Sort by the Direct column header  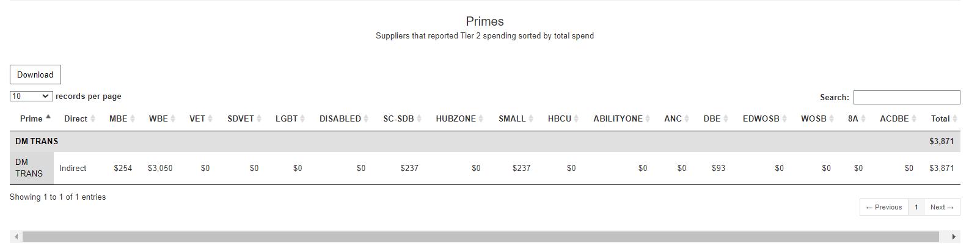click(79, 118)
